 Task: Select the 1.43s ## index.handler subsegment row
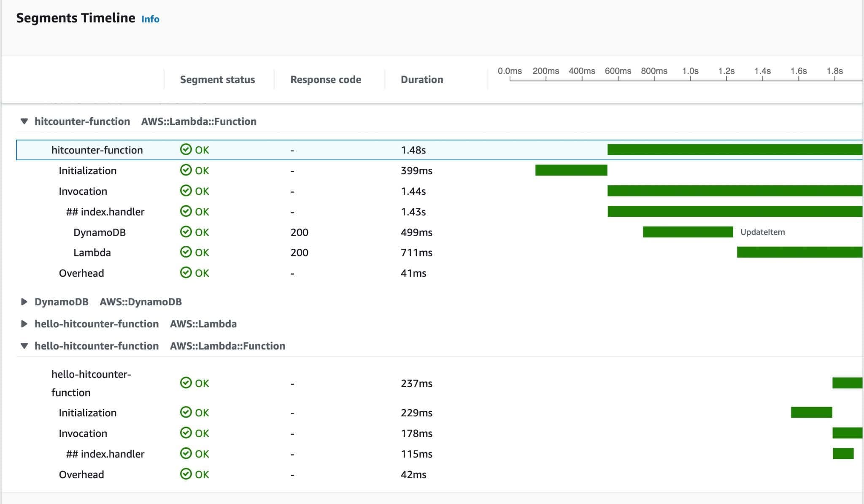(105, 212)
